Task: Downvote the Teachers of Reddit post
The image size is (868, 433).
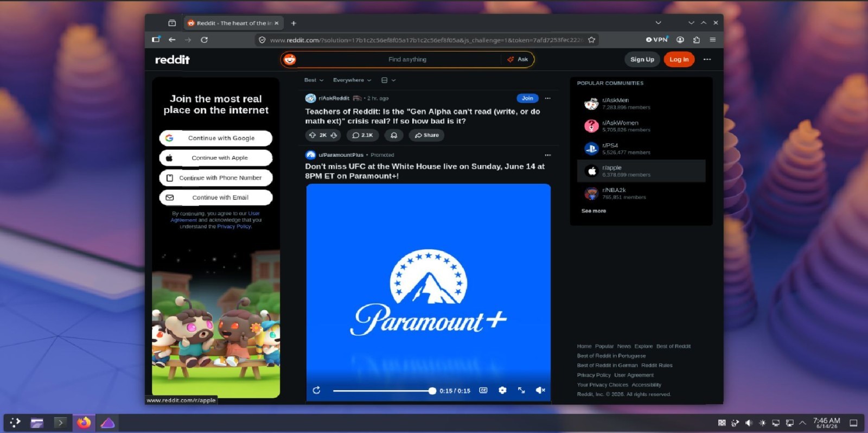Action: [x=334, y=135]
